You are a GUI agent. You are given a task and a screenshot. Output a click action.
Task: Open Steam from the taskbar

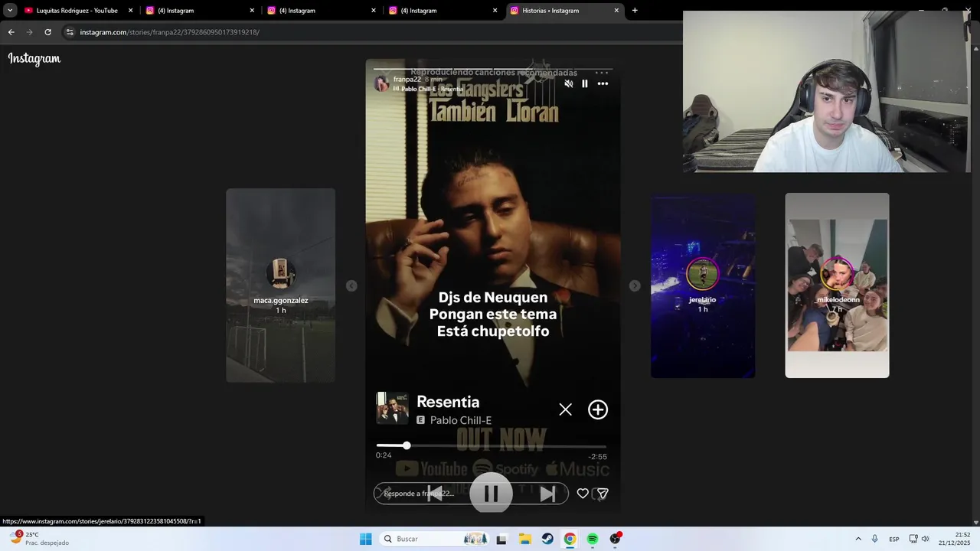547,539
